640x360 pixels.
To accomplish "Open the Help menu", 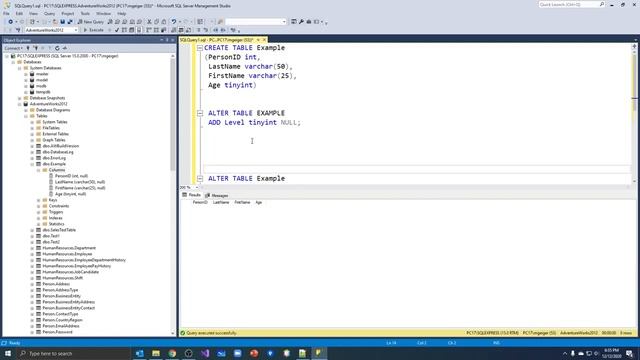I will pos(122,13).
